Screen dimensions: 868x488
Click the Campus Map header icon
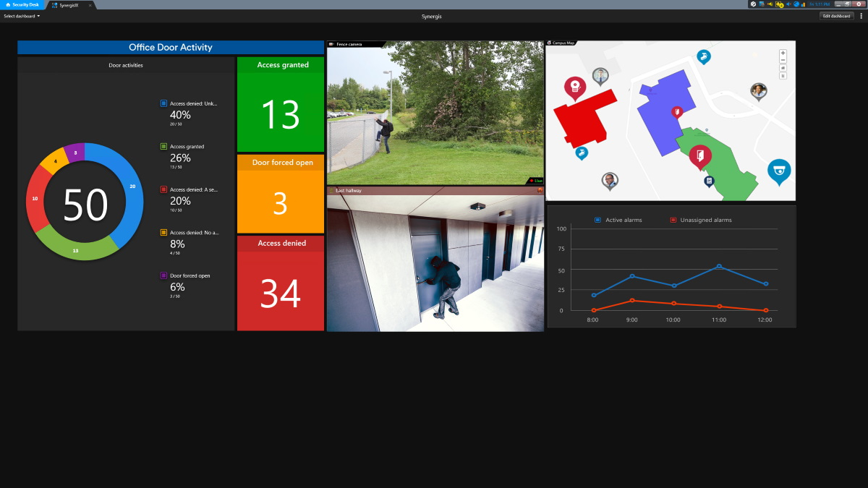[550, 43]
